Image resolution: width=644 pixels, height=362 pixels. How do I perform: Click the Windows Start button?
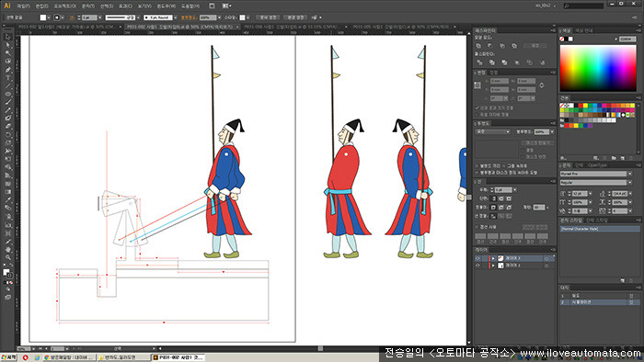pyautogui.click(x=8, y=357)
